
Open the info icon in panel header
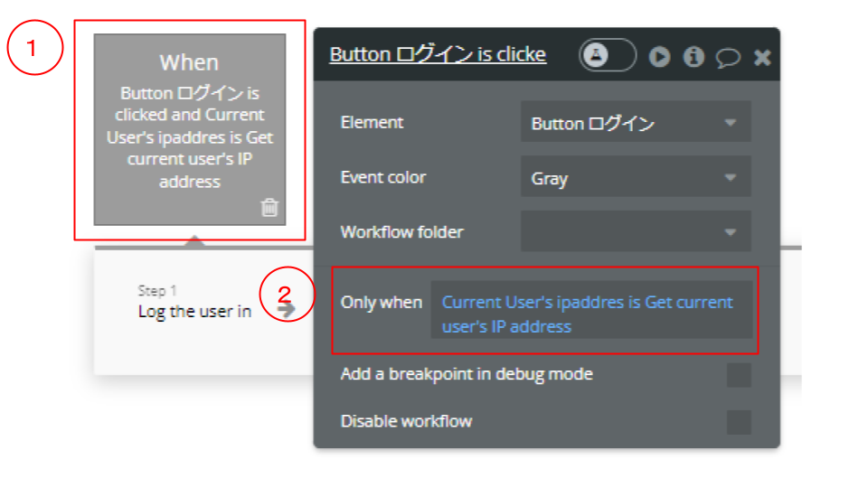(693, 56)
